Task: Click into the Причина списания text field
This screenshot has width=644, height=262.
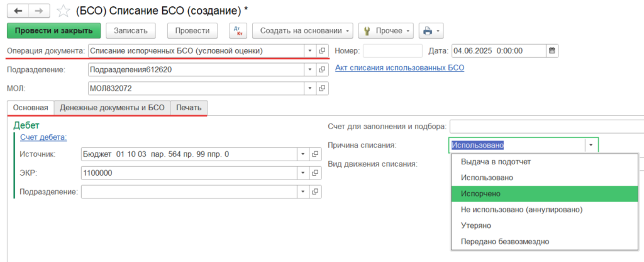Action: (517, 145)
